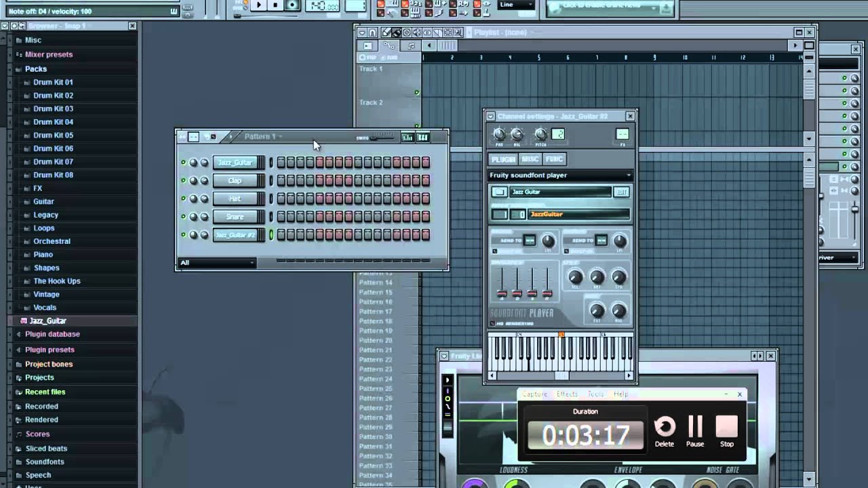Open the Fruity soundfont player plugin dropdown
Screen dimensions: 868x488
tap(561, 176)
